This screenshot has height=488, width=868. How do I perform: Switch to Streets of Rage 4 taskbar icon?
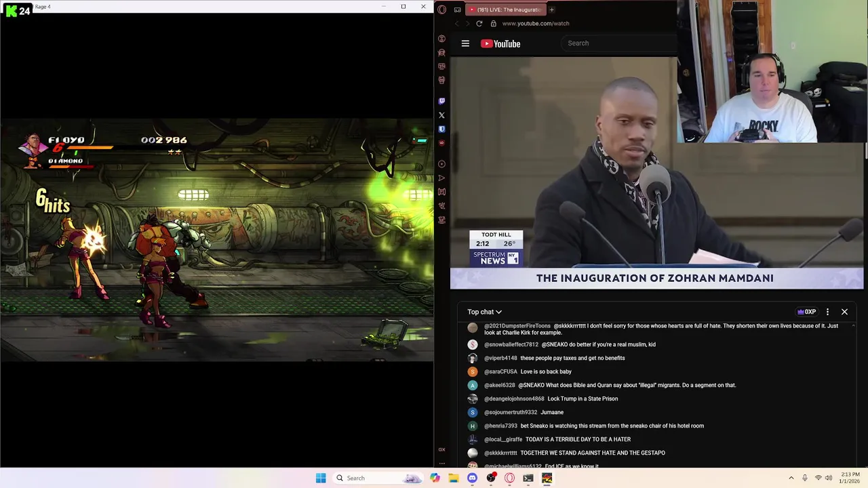coord(547,478)
